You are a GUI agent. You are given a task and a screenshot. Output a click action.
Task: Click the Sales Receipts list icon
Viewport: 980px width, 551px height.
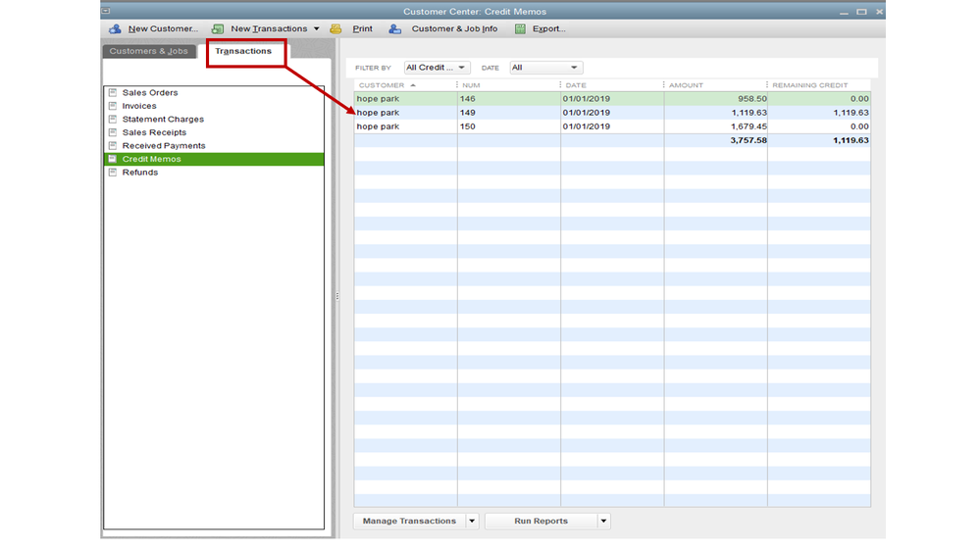pos(113,132)
